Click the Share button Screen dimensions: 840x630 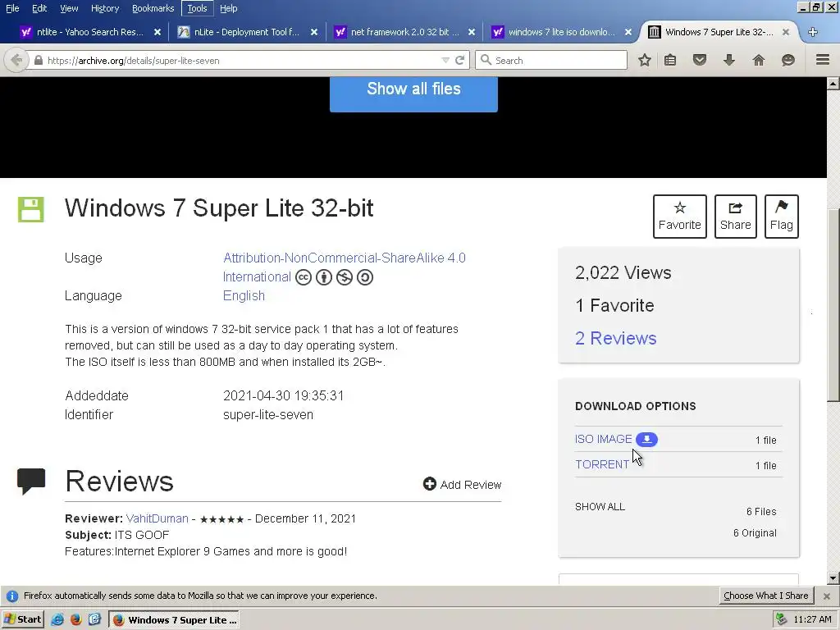[x=736, y=217]
